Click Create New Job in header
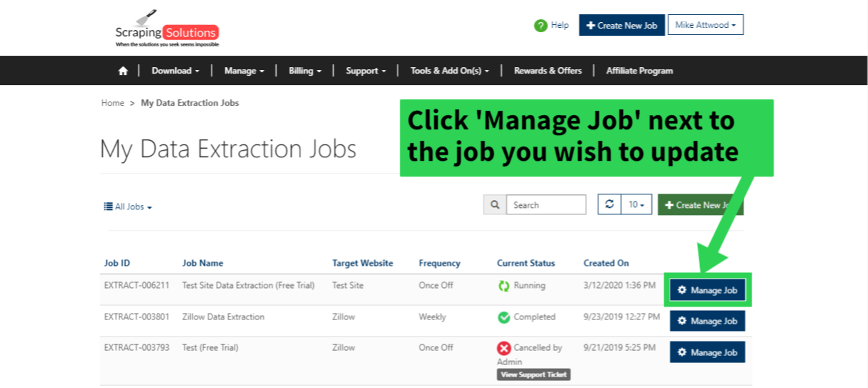This screenshot has height=388, width=868. point(621,25)
